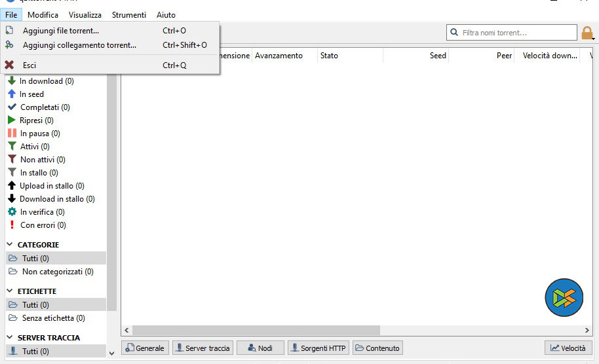The width and height of the screenshot is (599, 364).
Task: Select Tutti (0) under ETICHETTE
Action: (x=56, y=305)
